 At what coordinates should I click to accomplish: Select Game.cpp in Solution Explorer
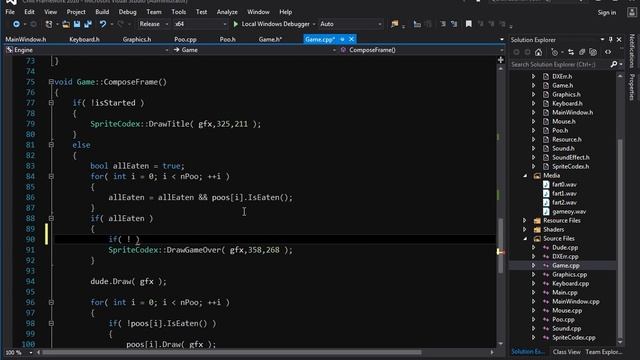tap(565, 266)
